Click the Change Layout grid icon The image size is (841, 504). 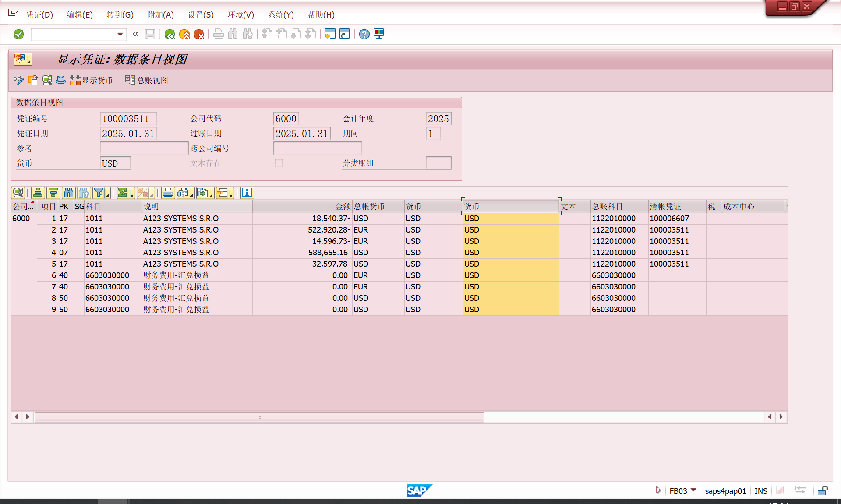[x=222, y=193]
